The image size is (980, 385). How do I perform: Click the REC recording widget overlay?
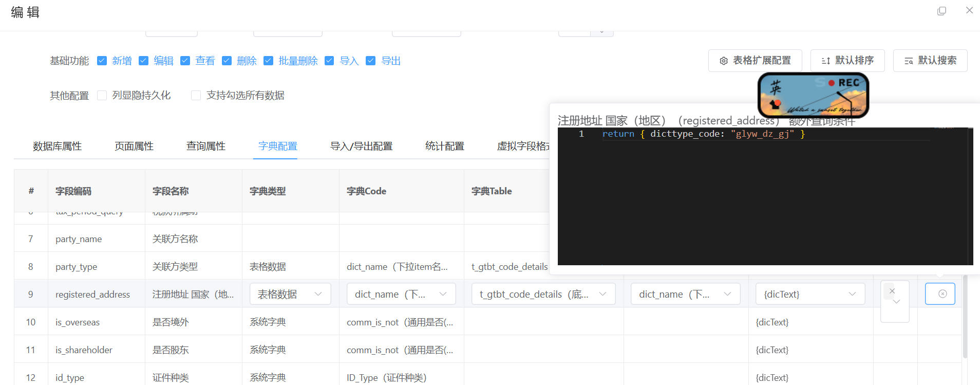pyautogui.click(x=813, y=95)
